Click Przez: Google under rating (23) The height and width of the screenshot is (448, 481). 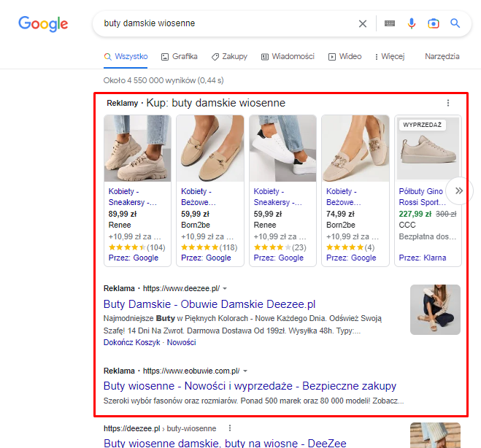pos(279,258)
